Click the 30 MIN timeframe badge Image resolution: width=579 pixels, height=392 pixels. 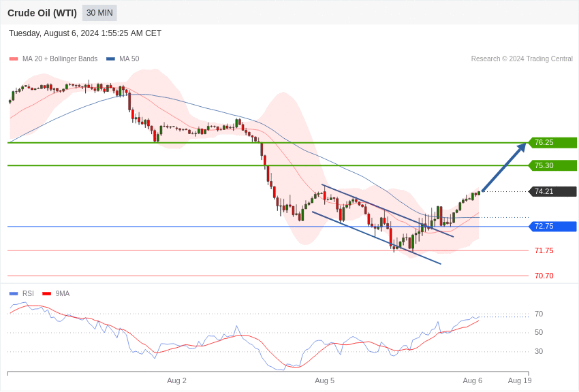(x=99, y=13)
